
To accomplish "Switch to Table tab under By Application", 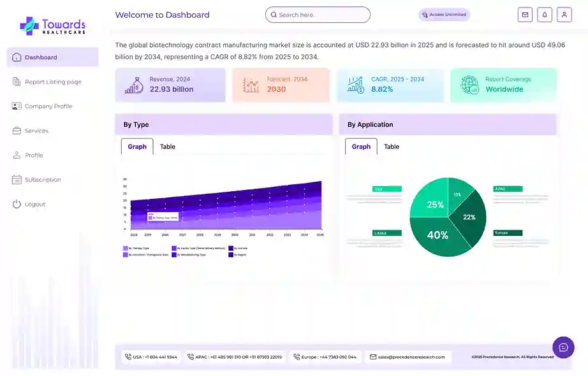I will pyautogui.click(x=392, y=147).
